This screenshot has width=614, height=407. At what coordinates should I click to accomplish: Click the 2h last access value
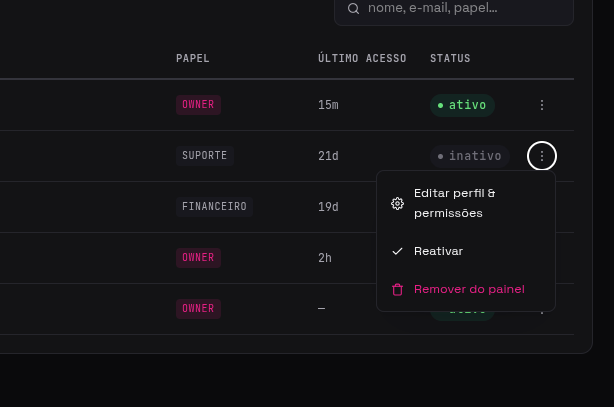point(325,258)
